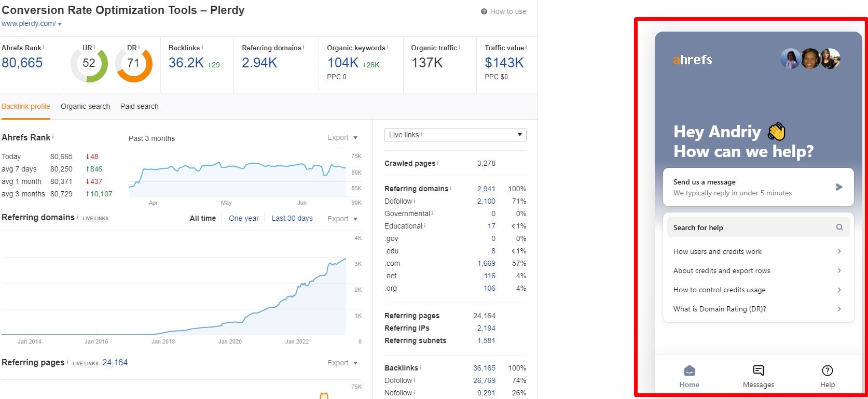
Task: Click info icon next to Organic keywords
Action: point(388,47)
